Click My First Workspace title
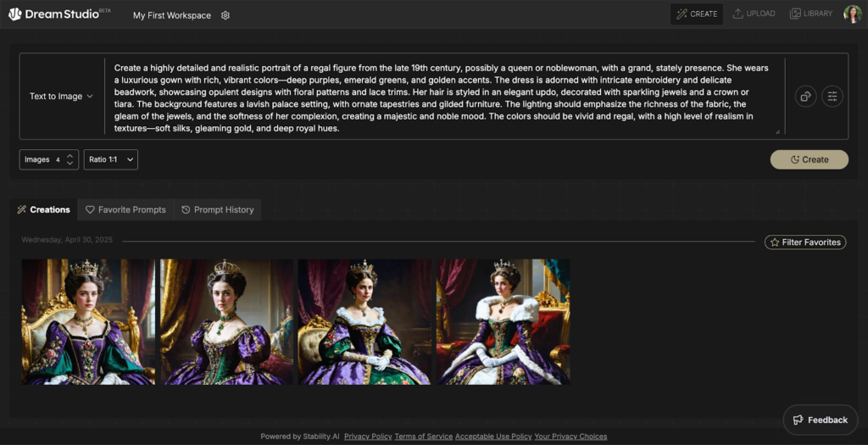Image resolution: width=868 pixels, height=445 pixels. click(171, 15)
